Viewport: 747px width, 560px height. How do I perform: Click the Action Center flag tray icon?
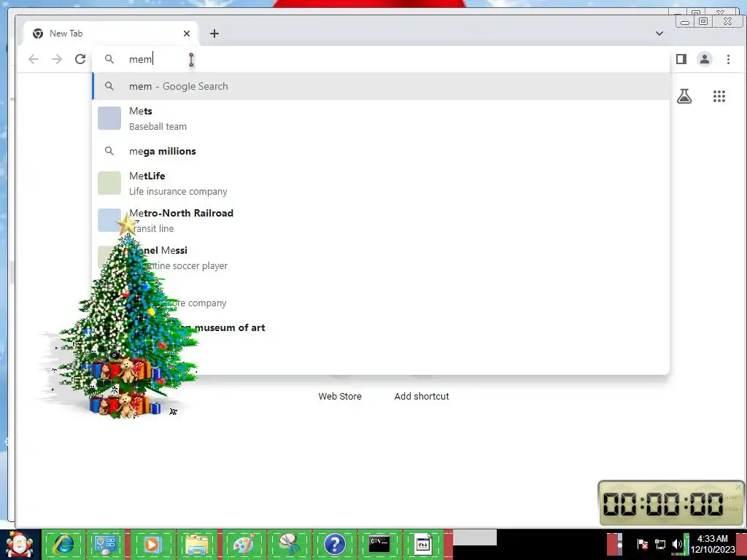coord(643,544)
